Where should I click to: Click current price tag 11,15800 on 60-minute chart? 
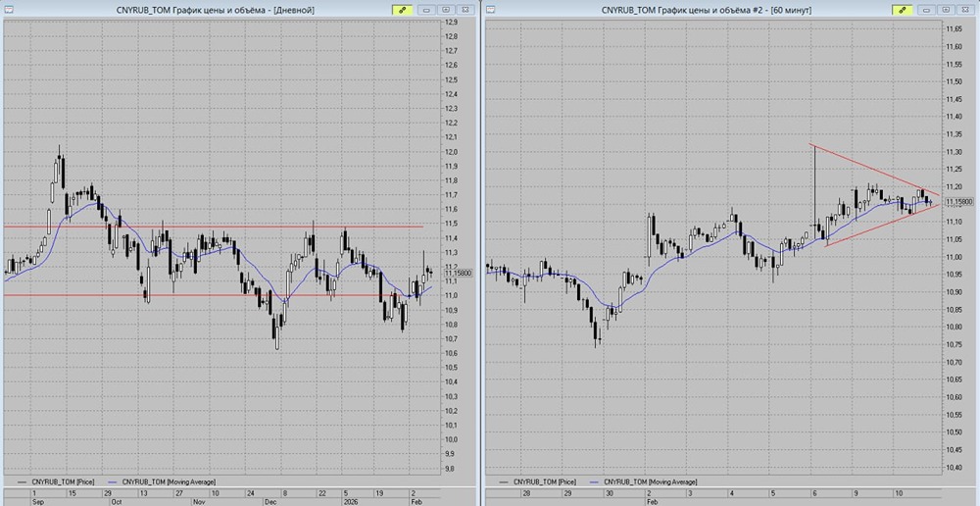(958, 201)
